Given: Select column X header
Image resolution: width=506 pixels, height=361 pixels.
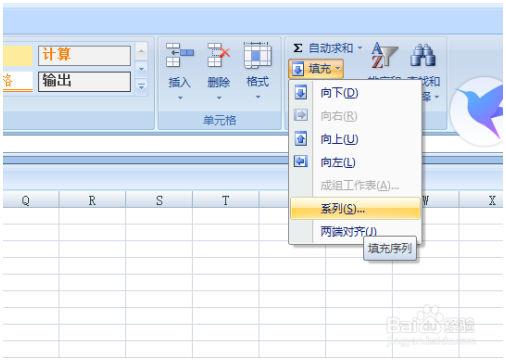Looking at the screenshot, I should [482, 200].
